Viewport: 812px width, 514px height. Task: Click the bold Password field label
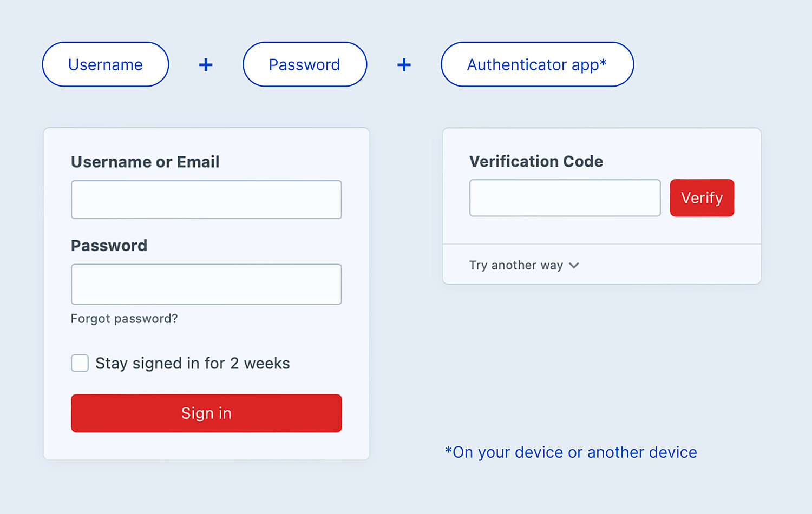tap(109, 246)
